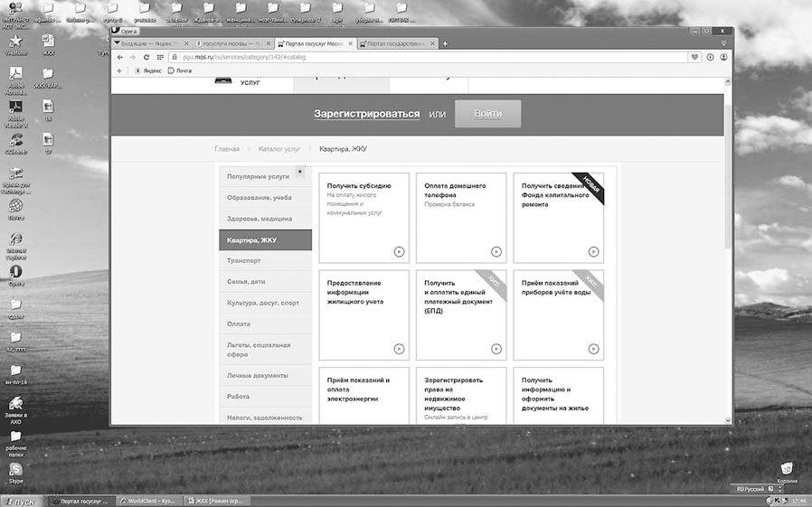The height and width of the screenshot is (507, 812).
Task: Click the Opera menu button
Action: 125,31
